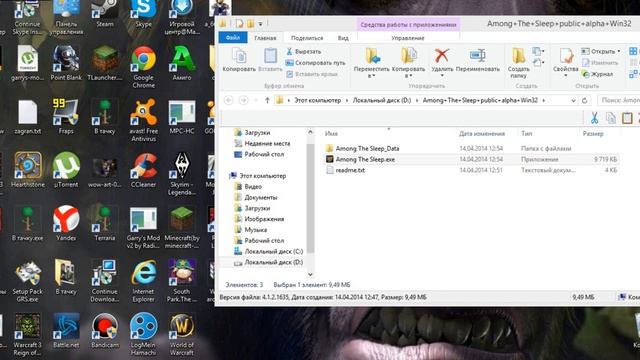Image resolution: width=640 pixels, height=360 pixels.
Task: Click the Локальный диск (D:) breadcrumb
Action: point(382,100)
